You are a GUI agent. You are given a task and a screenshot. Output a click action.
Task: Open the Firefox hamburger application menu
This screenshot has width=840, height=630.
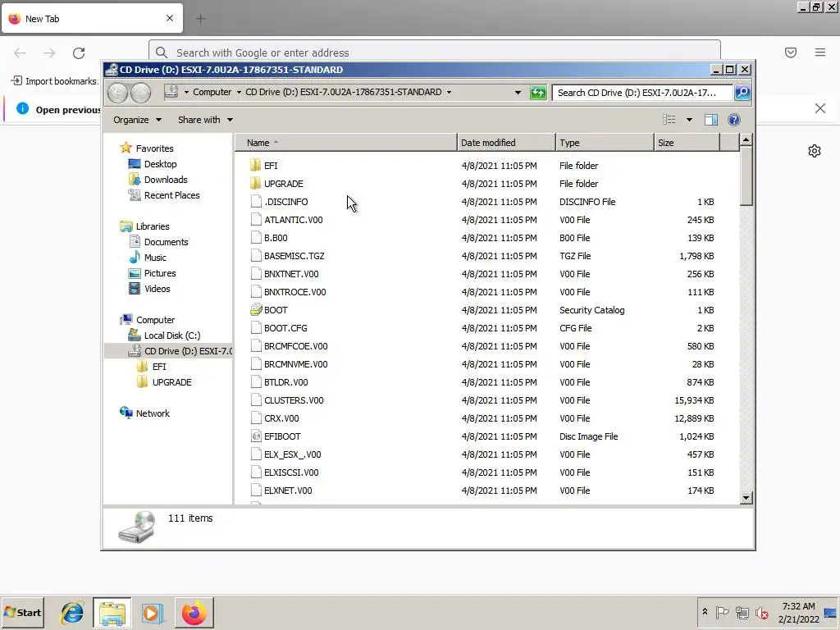coord(820,52)
